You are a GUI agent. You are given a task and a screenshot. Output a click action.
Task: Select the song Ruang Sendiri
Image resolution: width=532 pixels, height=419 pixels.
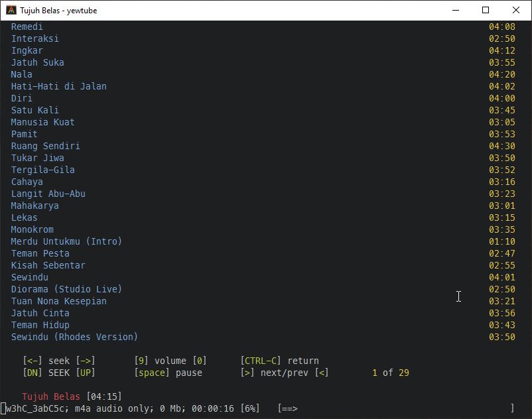click(45, 146)
